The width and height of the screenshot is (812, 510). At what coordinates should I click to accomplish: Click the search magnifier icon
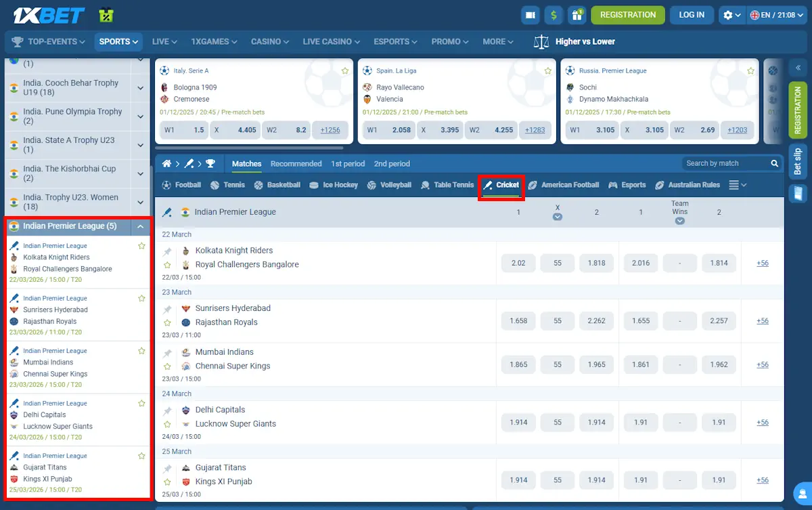(774, 163)
